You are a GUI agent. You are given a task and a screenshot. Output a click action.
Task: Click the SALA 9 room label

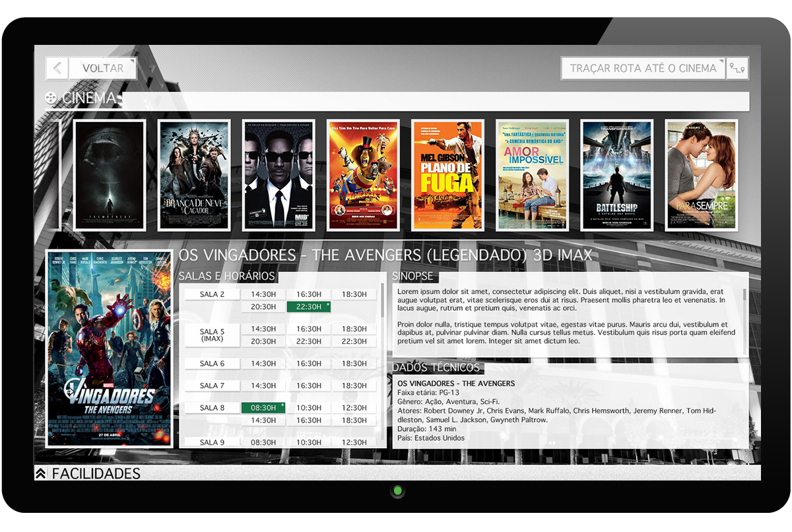[x=213, y=442]
